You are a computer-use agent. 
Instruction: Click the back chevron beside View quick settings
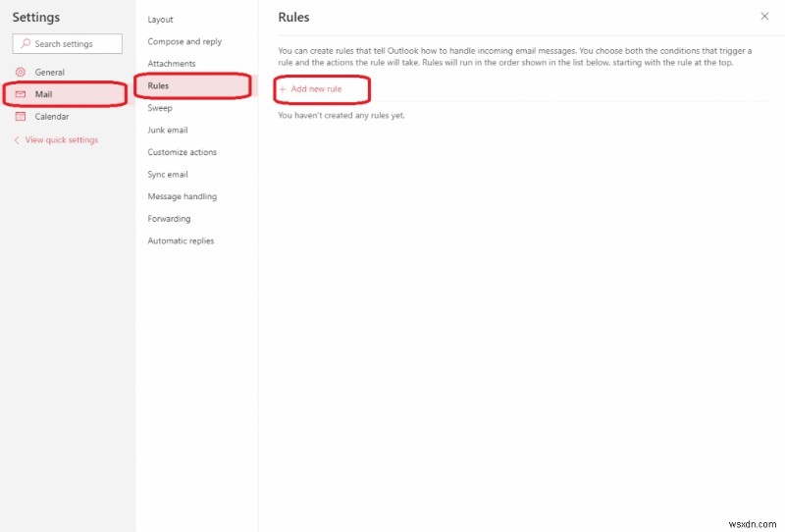(x=17, y=139)
